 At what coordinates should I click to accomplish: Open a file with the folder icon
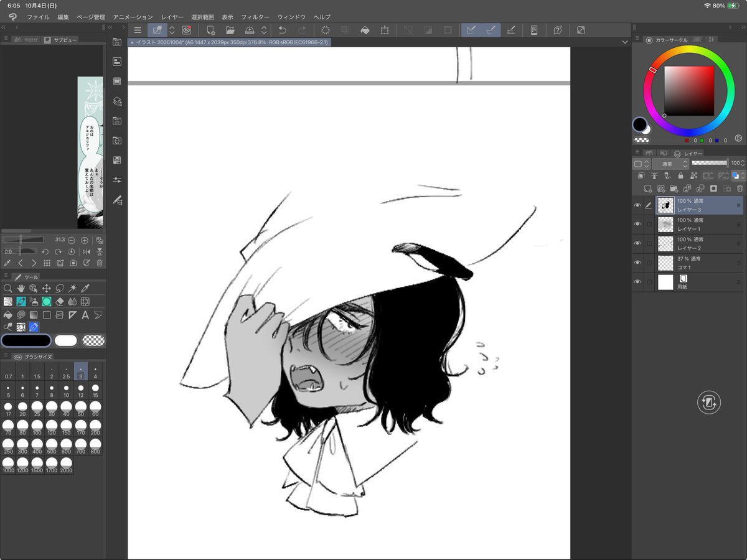230,30
